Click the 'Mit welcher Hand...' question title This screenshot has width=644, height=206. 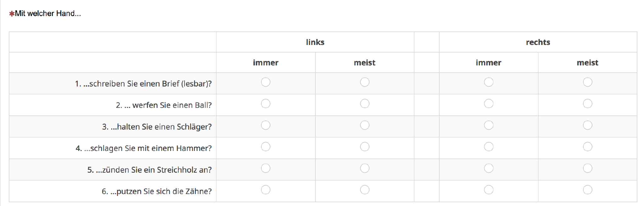48,14
